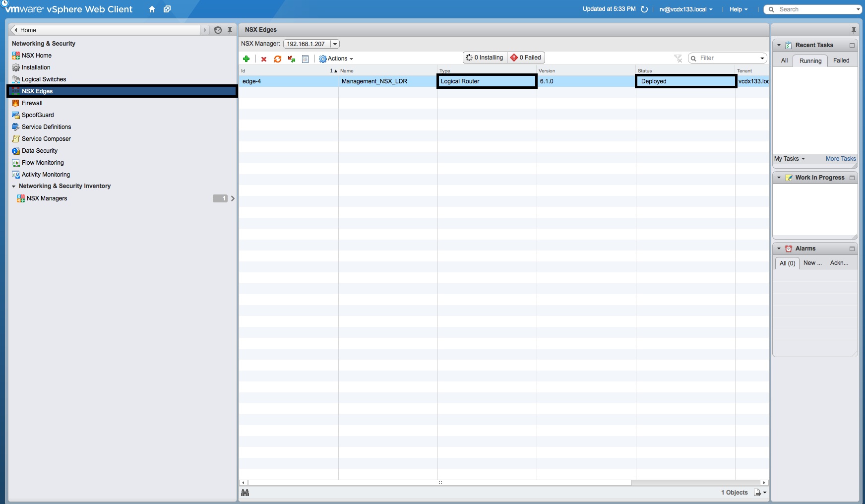Click the redeploy edge arrows icon
The image size is (865, 504).
point(292,59)
